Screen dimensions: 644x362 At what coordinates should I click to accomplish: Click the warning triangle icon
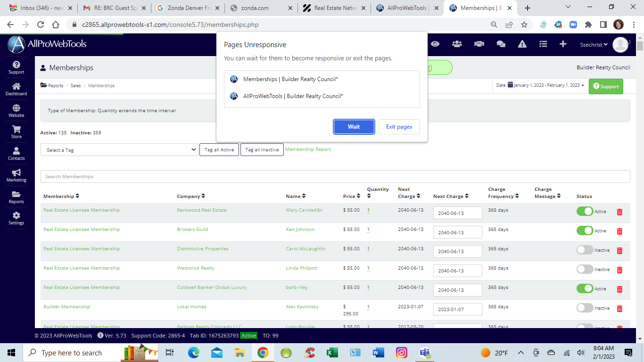(522, 44)
